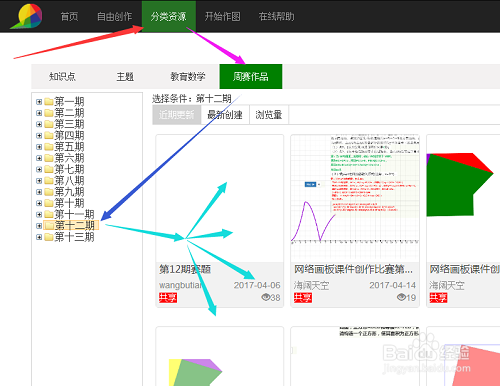
Task: Open the 自由创作 nav item
Action: (114, 16)
